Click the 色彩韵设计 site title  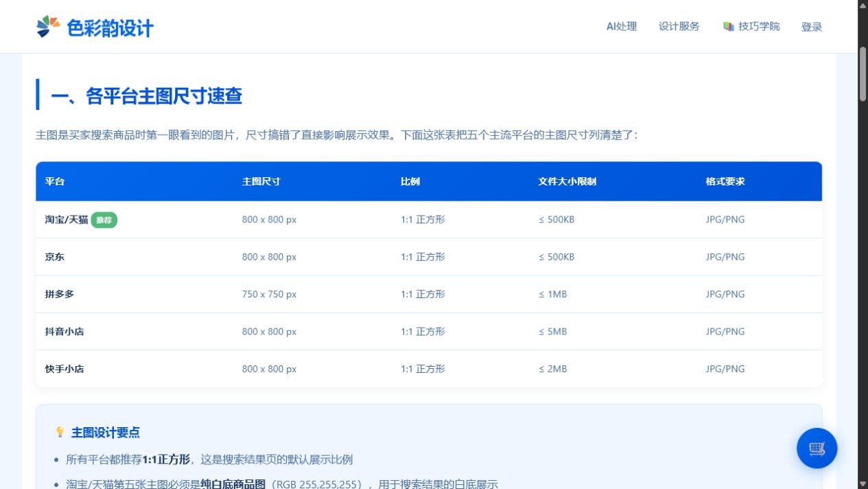(110, 27)
